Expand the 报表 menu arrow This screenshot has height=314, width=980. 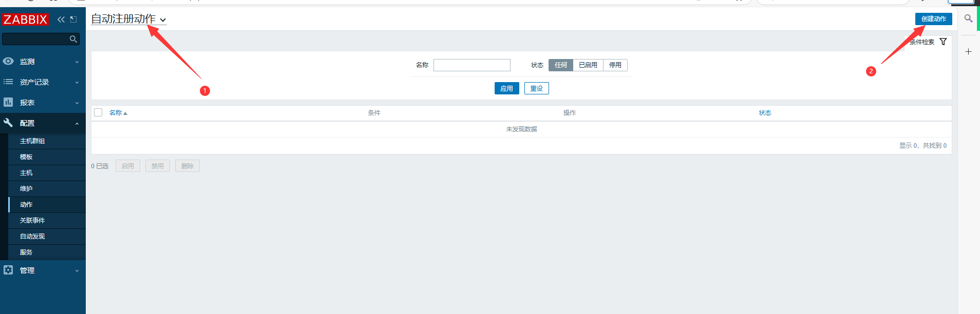click(x=77, y=103)
